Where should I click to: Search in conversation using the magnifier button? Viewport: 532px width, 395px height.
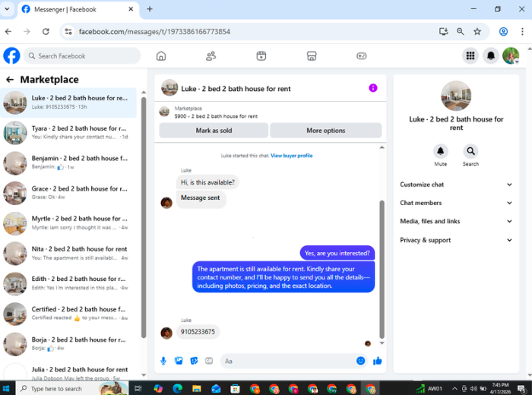point(470,151)
